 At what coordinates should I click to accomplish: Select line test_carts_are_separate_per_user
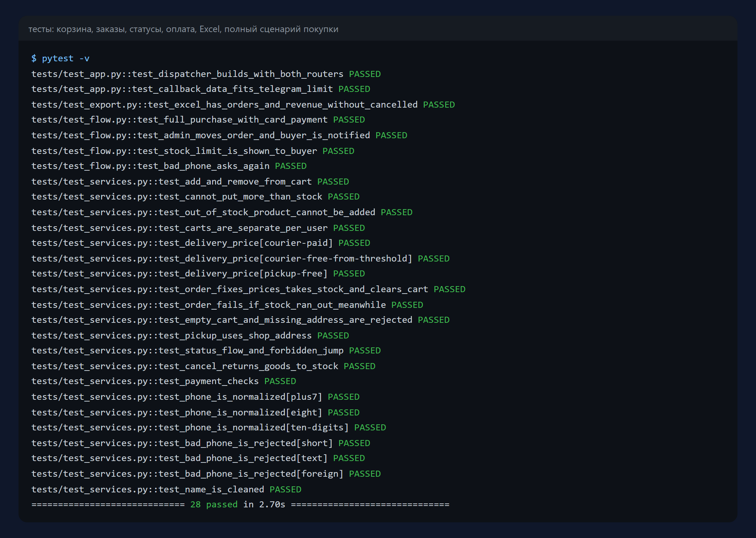pos(198,228)
